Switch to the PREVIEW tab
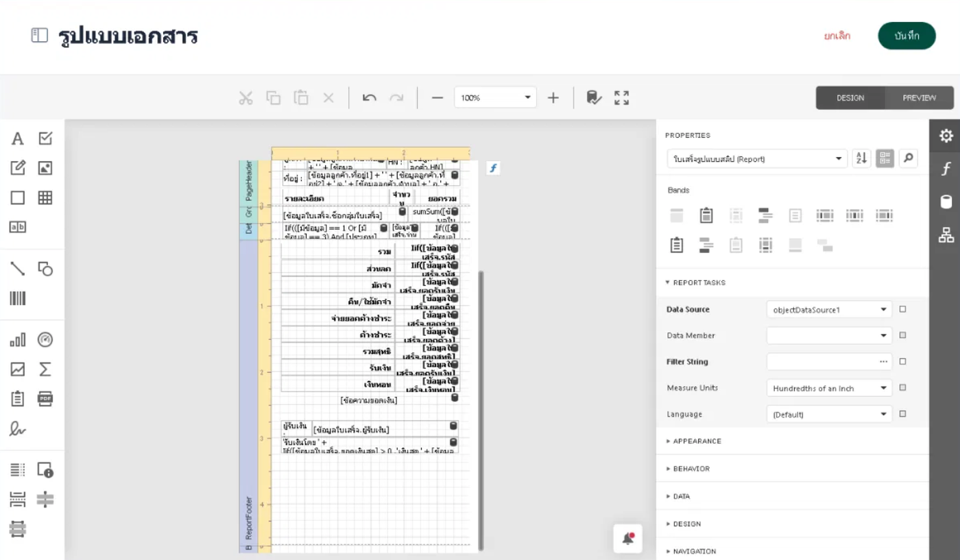The width and height of the screenshot is (960, 560). coord(919,98)
